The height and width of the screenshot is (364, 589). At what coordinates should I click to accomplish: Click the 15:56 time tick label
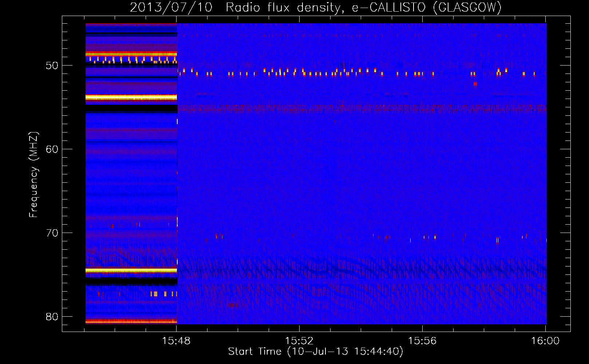point(422,341)
